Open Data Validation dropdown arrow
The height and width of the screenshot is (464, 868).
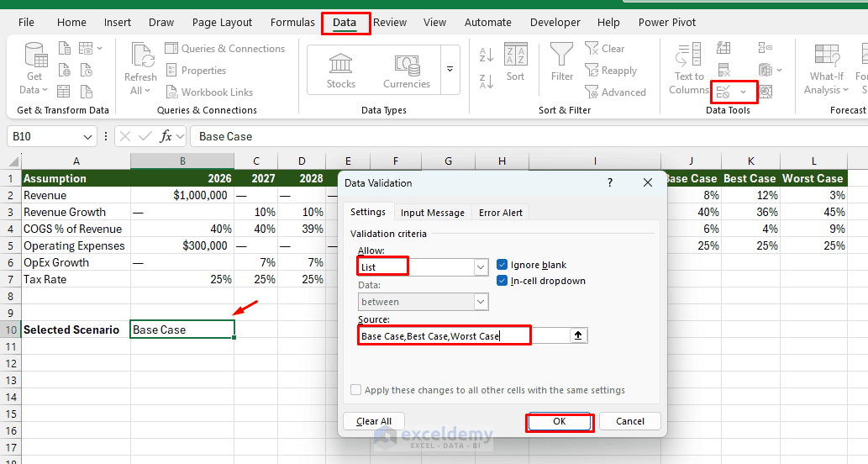(x=744, y=92)
